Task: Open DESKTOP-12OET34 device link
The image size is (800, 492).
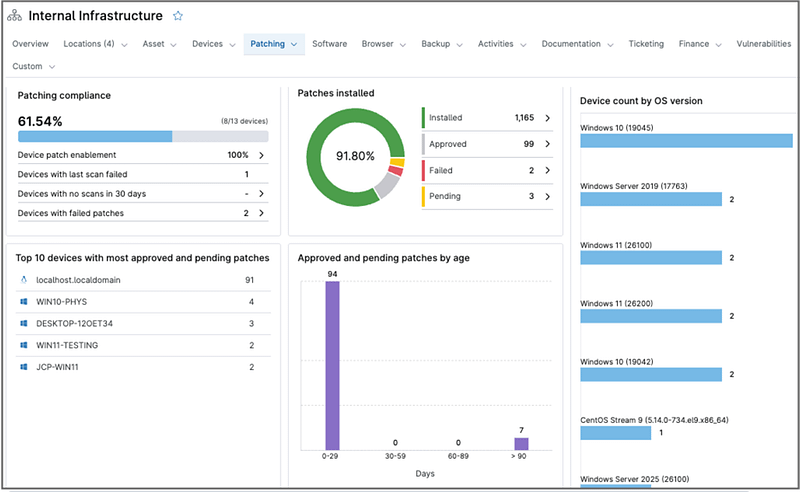Action: tap(74, 323)
